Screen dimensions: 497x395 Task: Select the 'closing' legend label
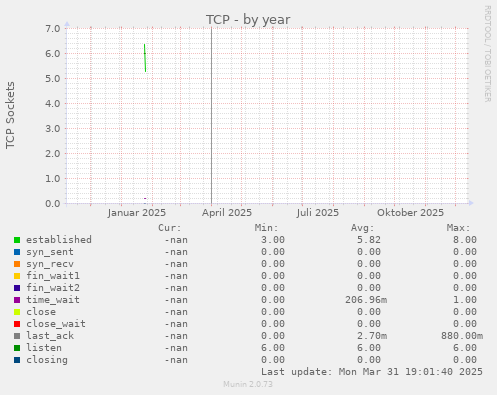47,360
